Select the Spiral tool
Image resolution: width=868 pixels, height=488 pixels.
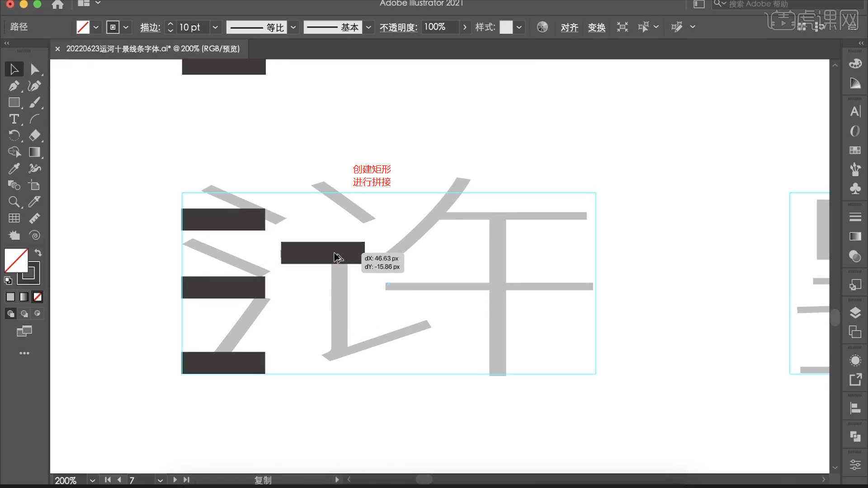[35, 235]
